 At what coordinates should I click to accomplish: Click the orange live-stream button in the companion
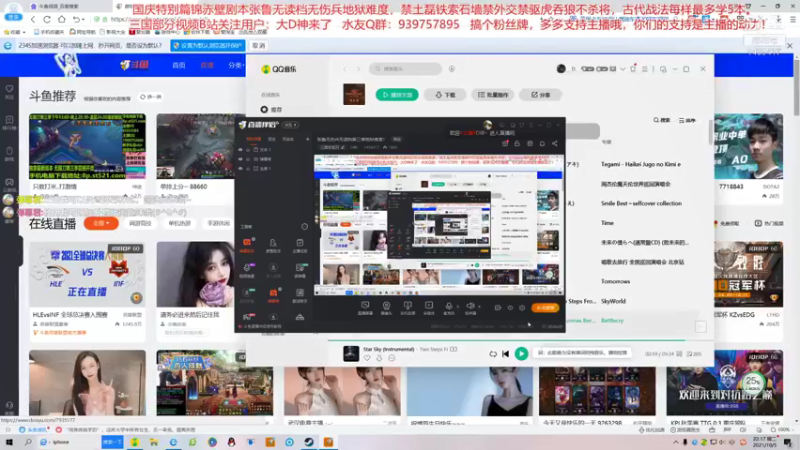pyautogui.click(x=545, y=308)
